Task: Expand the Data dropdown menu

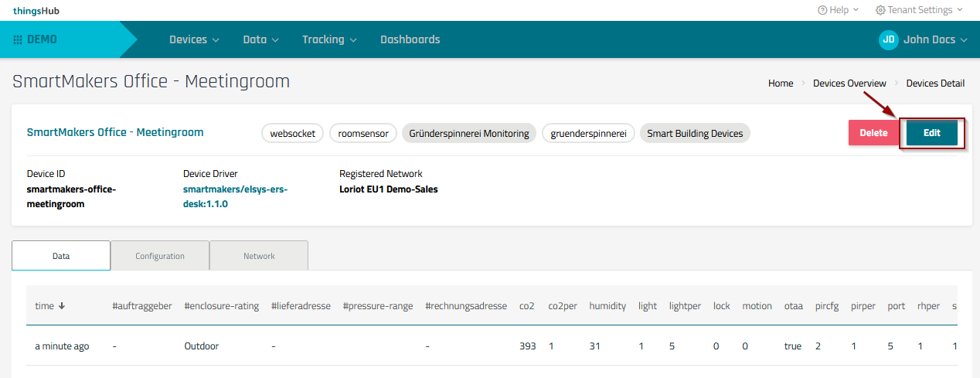Action: (260, 40)
